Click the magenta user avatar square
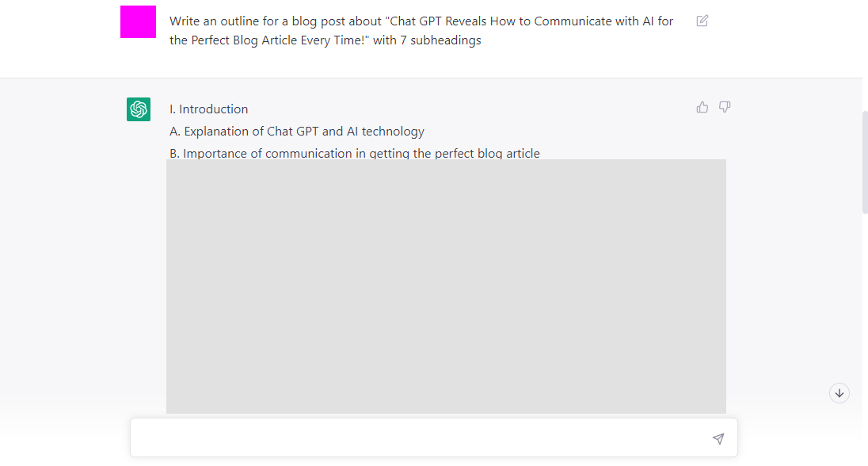This screenshot has width=868, height=466. tap(138, 21)
